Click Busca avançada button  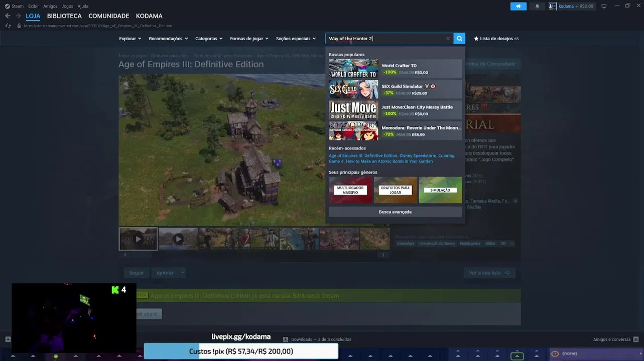click(x=395, y=212)
